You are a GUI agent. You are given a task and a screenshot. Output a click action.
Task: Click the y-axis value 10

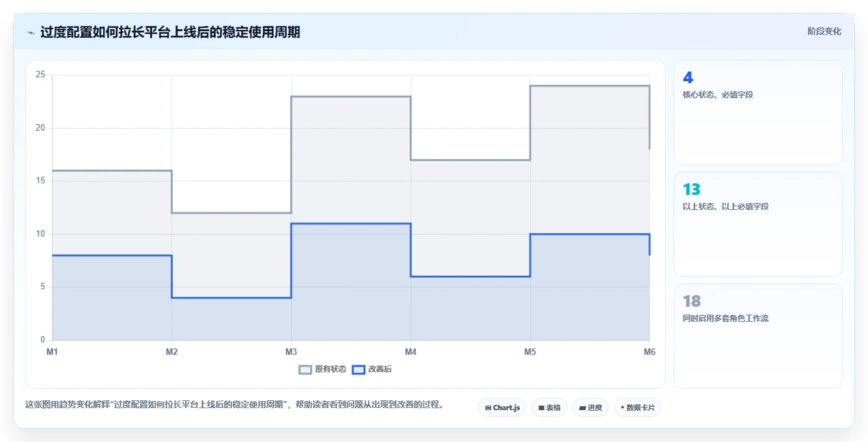40,234
